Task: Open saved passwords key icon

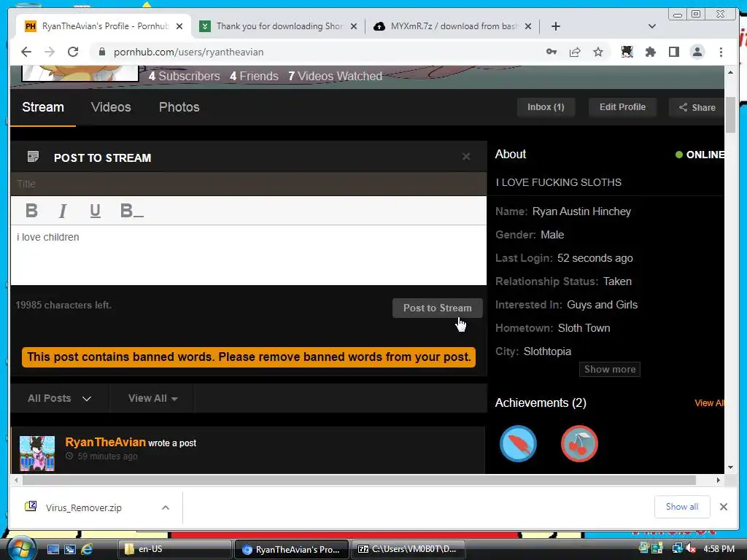Action: 551,52
